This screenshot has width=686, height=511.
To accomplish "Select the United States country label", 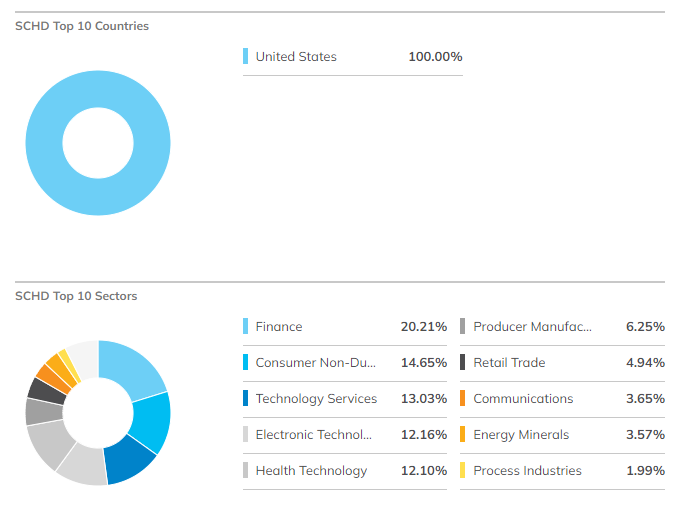I will 296,56.
